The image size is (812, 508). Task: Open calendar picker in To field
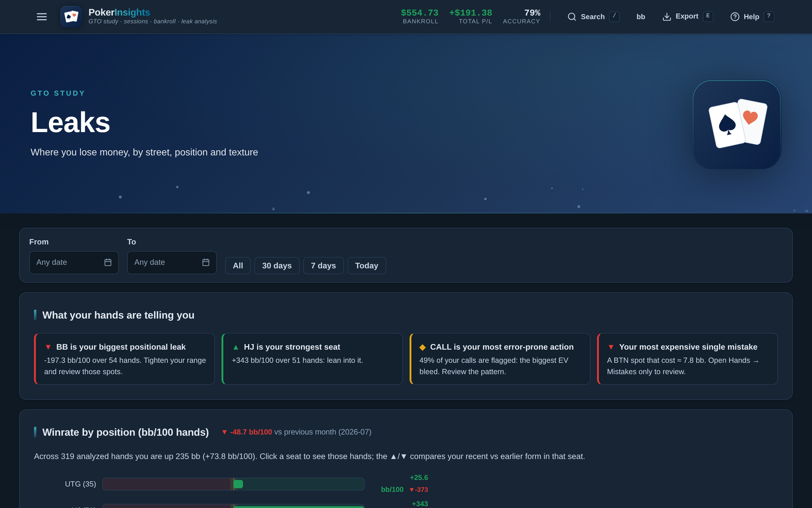pyautogui.click(x=206, y=262)
